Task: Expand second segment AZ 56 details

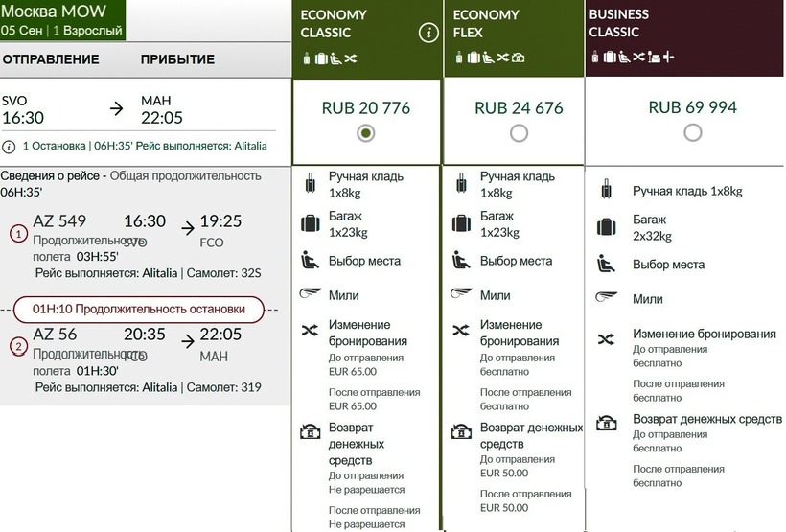Action: (x=18, y=346)
